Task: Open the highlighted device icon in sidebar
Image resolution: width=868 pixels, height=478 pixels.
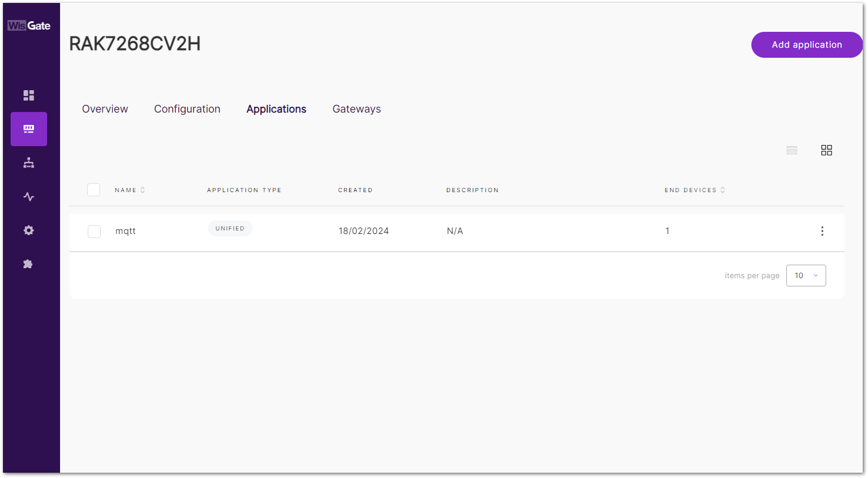Action: 29,129
